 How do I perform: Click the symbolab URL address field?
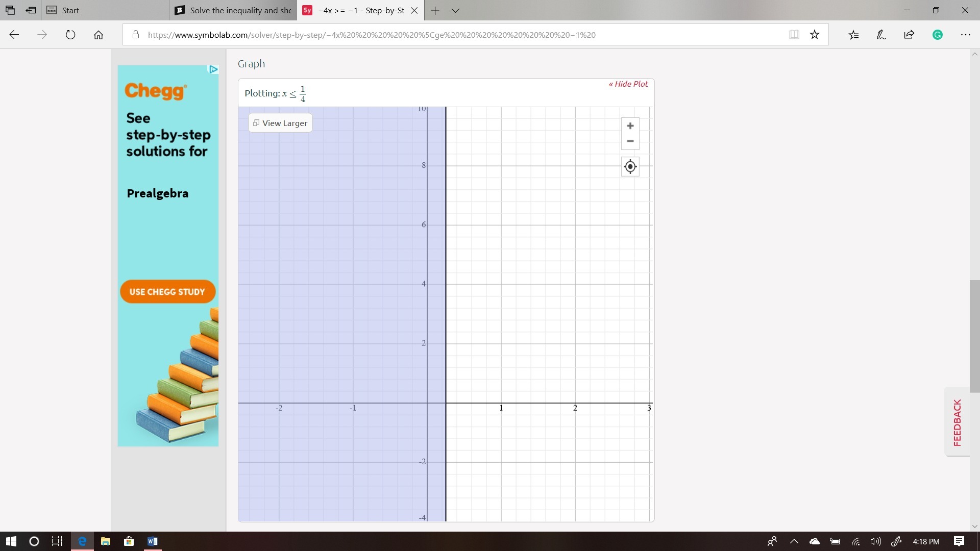[x=372, y=35]
